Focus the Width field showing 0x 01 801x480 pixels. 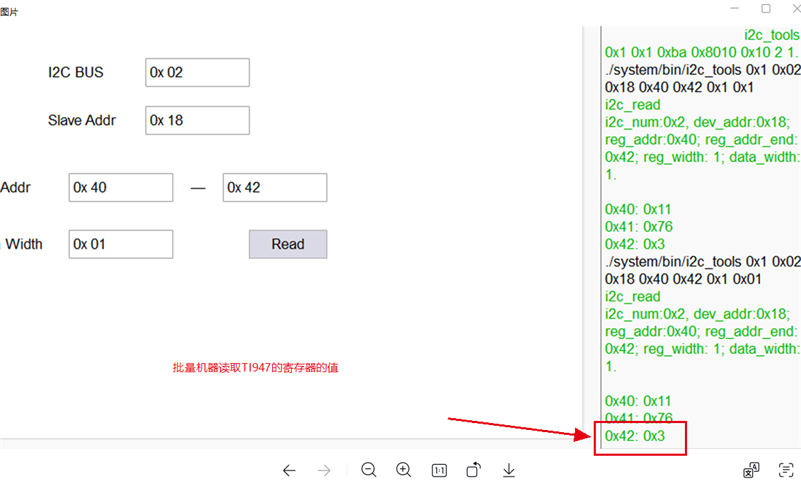click(121, 244)
